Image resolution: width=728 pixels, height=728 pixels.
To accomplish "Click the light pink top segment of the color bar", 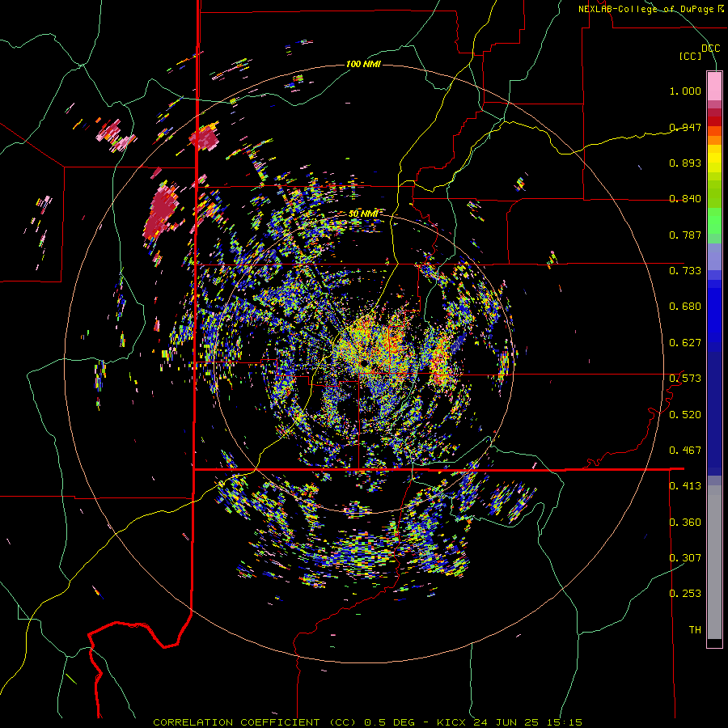I will (x=714, y=86).
